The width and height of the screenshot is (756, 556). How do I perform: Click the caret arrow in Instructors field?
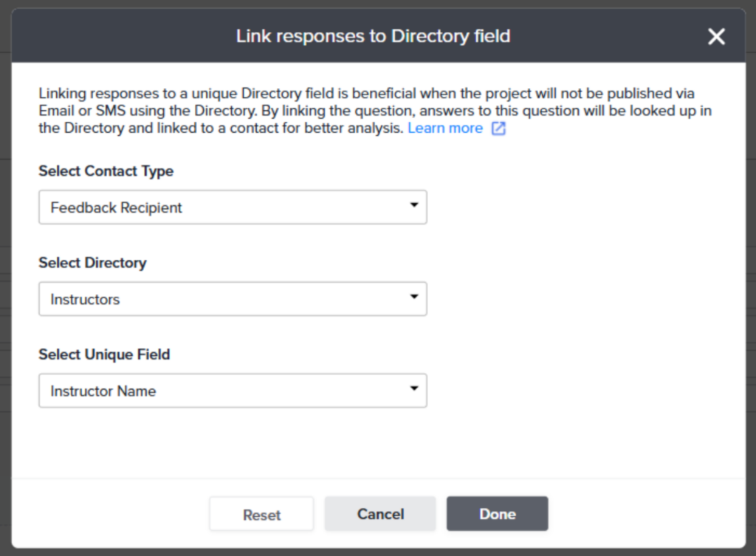[414, 297]
